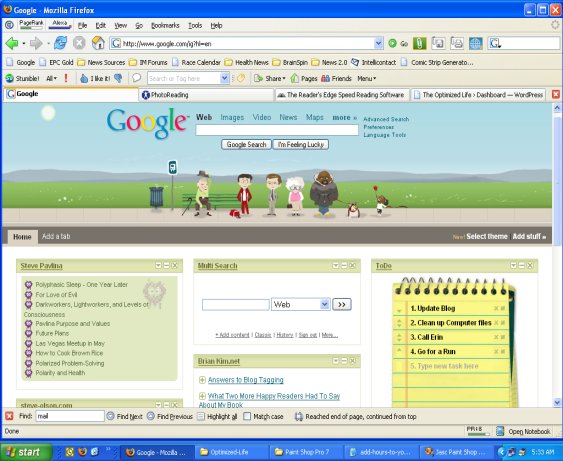Screen dimensions: 563x461
Task: Open Notebook from the status bar
Action: click(x=524, y=431)
